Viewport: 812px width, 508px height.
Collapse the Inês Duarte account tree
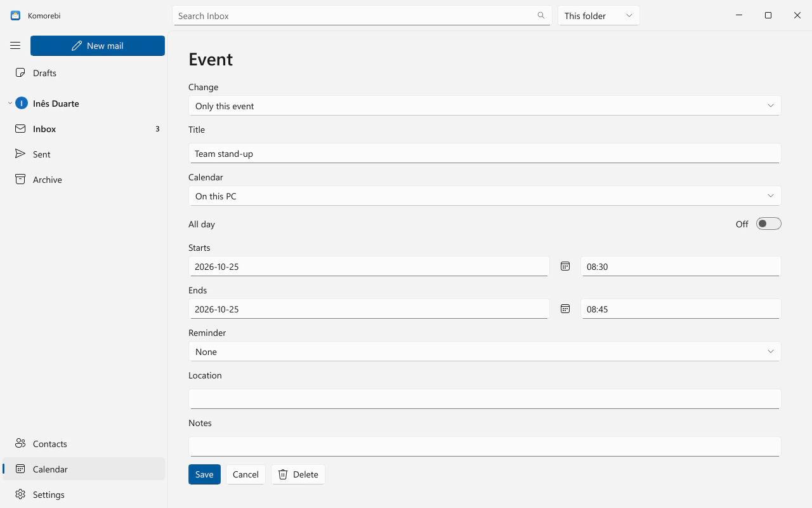point(10,103)
